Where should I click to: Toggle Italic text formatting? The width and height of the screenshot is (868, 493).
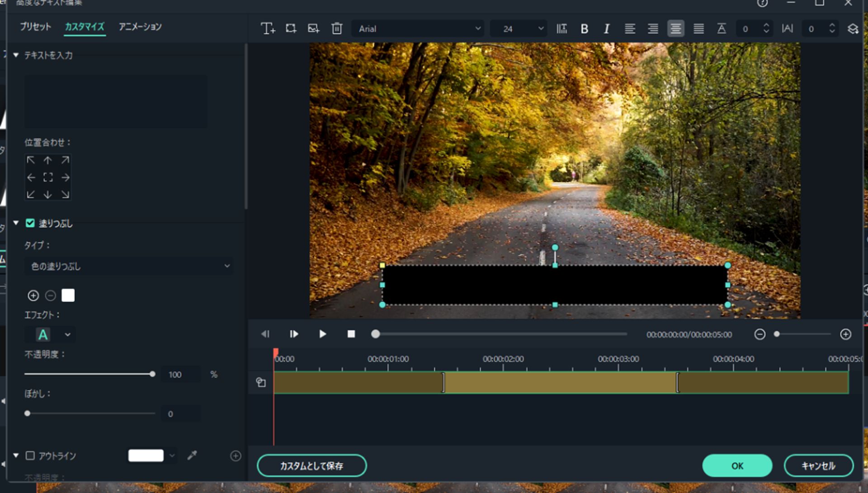(x=607, y=29)
